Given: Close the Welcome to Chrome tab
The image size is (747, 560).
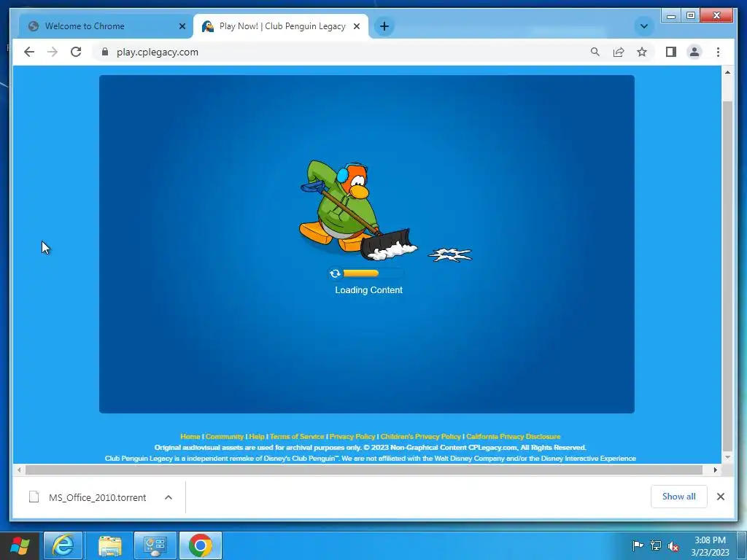Looking at the screenshot, I should coord(182,26).
